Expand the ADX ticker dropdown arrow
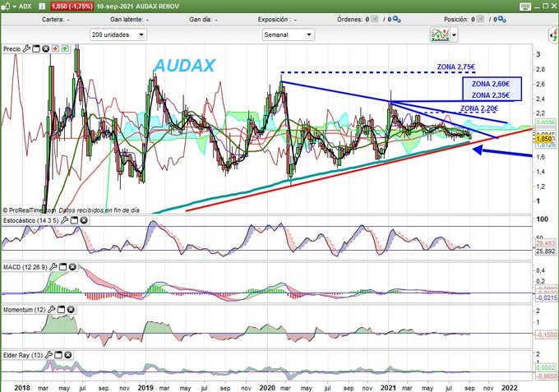Screen dimensions: 559x392 point(15,7)
